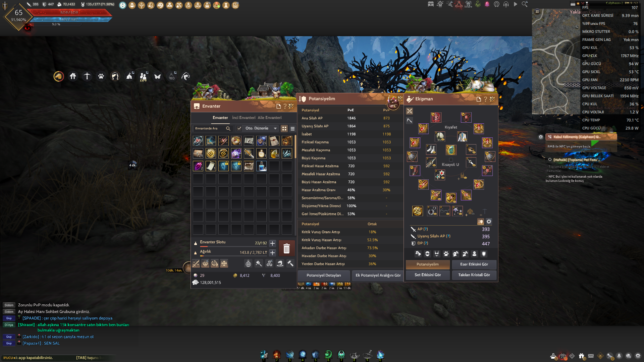Open the fairy wings icon
Viewport: 644px width, 362px height.
pyautogui.click(x=157, y=76)
